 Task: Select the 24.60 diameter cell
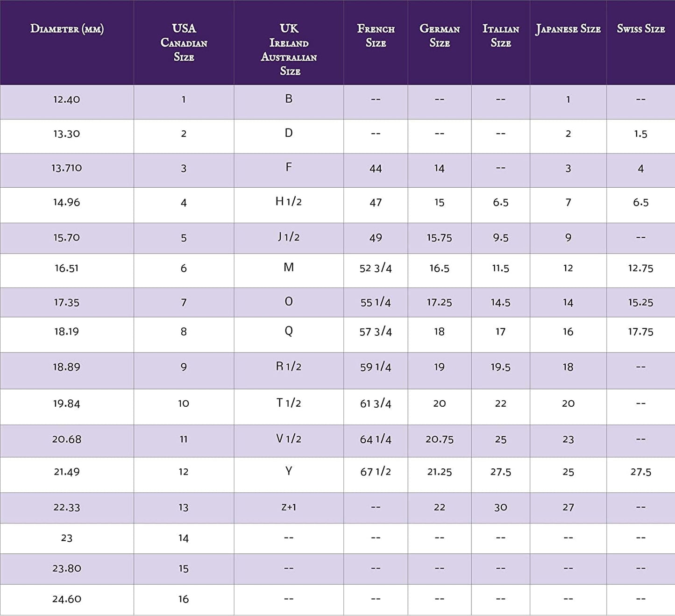coord(66,599)
